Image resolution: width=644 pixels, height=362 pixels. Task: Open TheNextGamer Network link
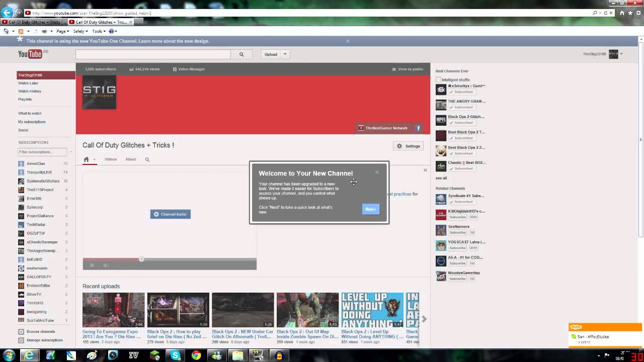(383, 128)
